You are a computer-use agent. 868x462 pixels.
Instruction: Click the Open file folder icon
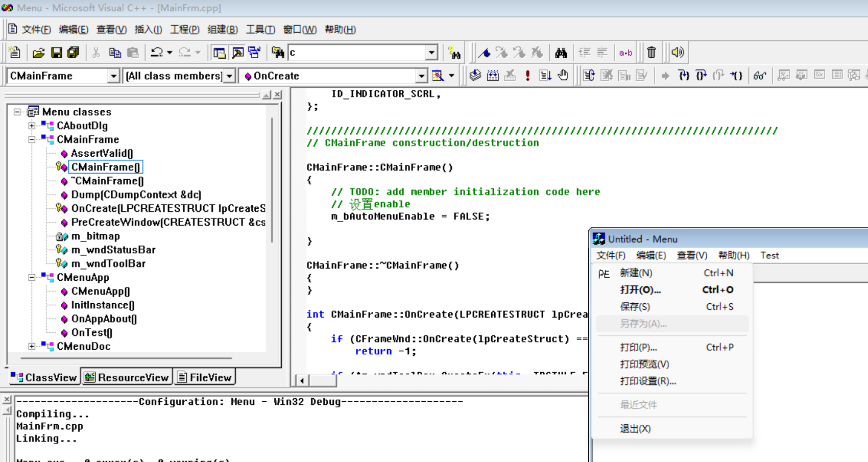point(38,52)
